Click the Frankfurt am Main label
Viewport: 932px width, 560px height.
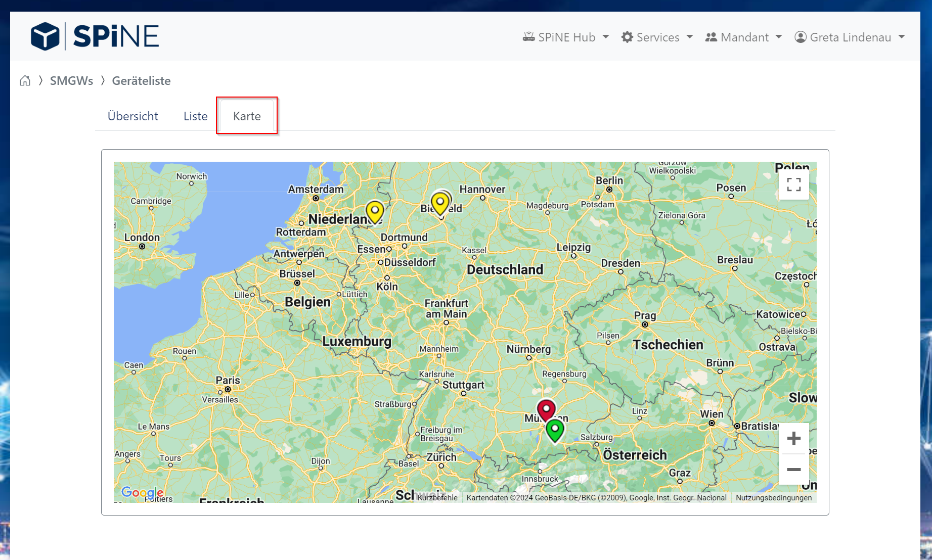(x=446, y=308)
